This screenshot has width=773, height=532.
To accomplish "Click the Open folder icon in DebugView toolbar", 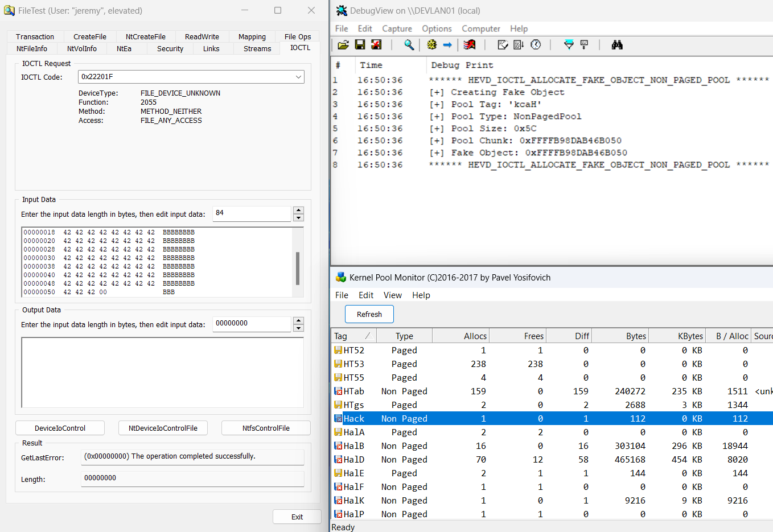I will [343, 44].
